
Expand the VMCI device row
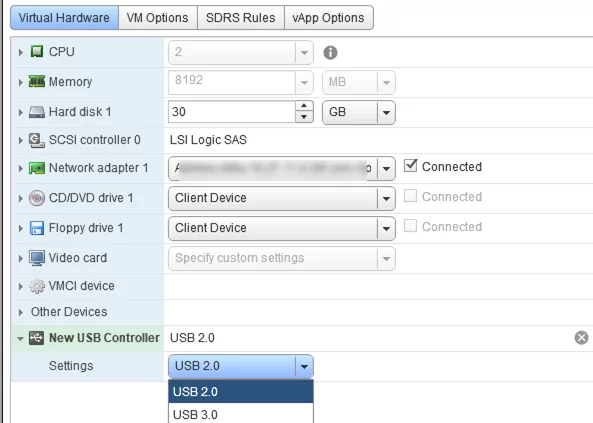click(x=21, y=286)
